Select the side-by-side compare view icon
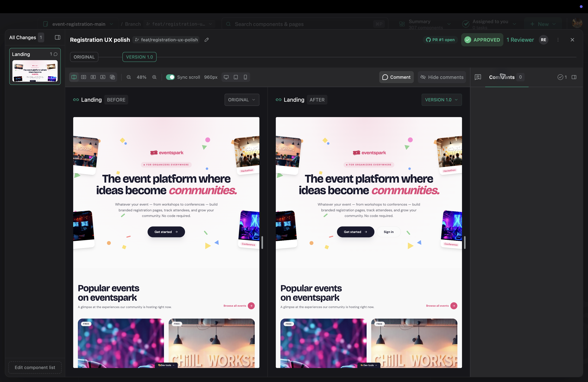 [74, 77]
